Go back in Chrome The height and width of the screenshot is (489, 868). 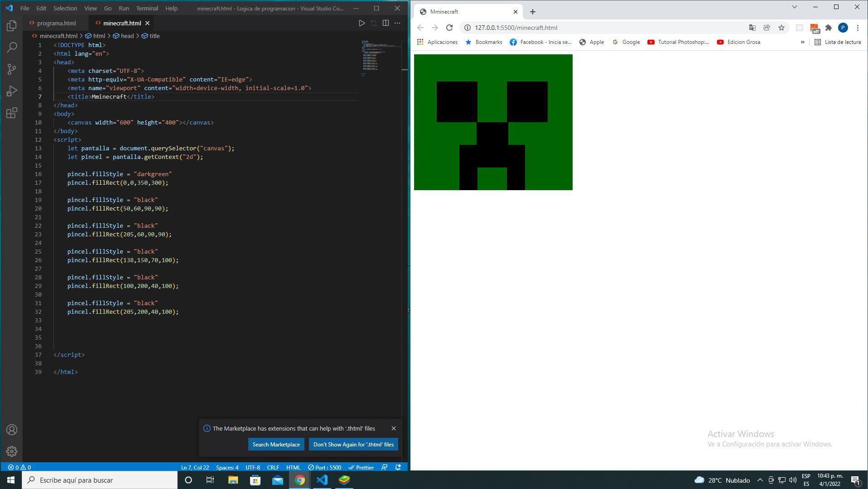[x=420, y=28]
